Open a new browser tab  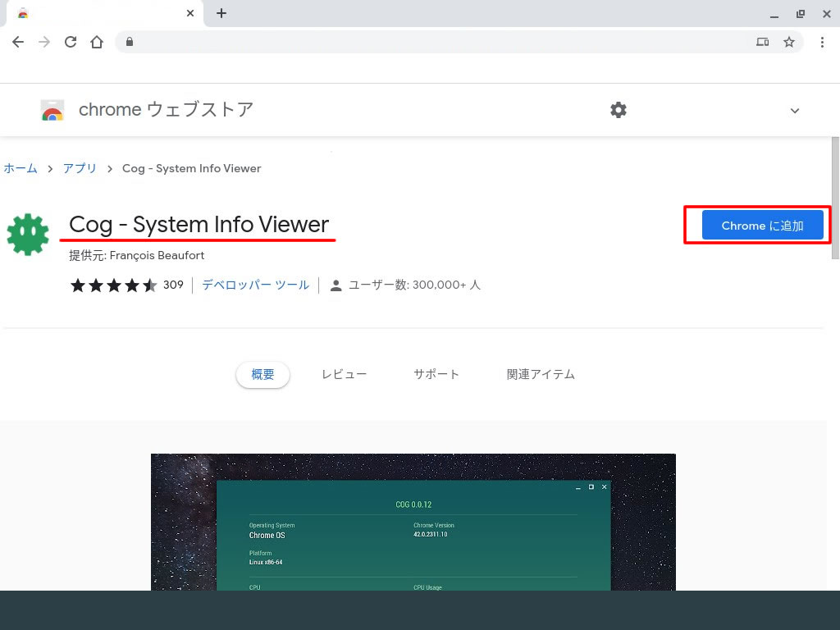point(221,13)
